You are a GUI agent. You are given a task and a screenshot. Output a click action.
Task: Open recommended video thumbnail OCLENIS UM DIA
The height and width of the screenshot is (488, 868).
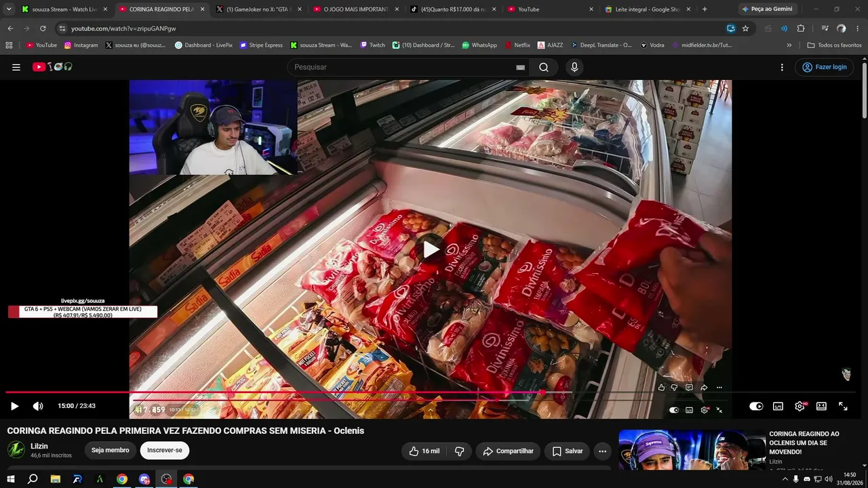(x=692, y=449)
